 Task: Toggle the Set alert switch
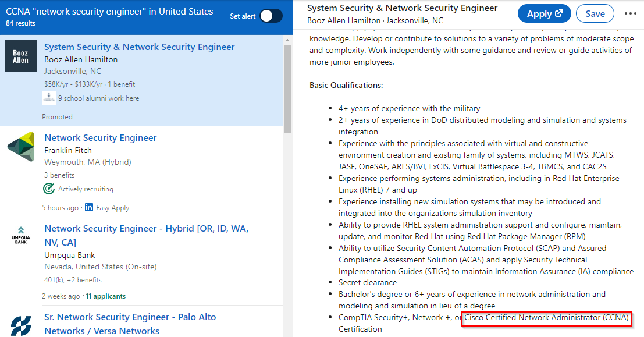271,16
